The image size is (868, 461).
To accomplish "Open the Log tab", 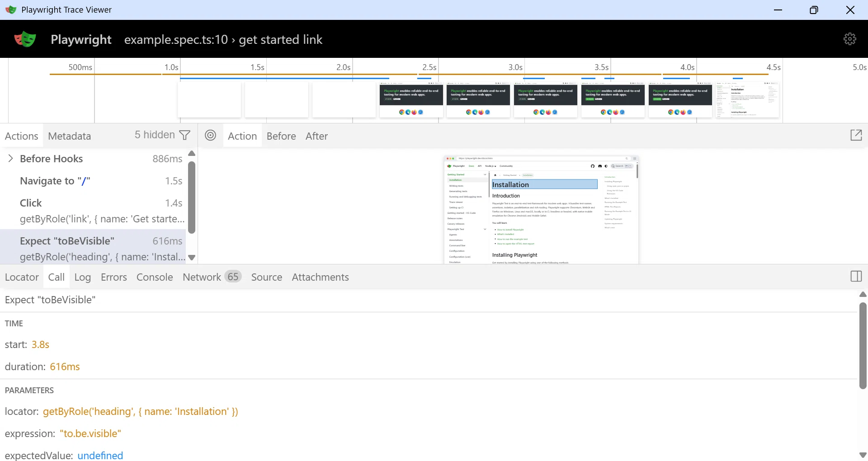I will coord(83,277).
